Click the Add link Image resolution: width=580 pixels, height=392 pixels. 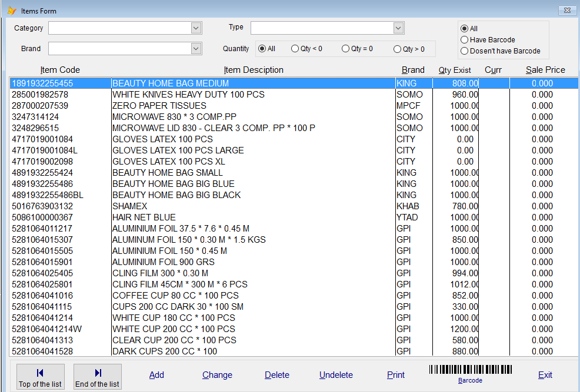point(156,374)
